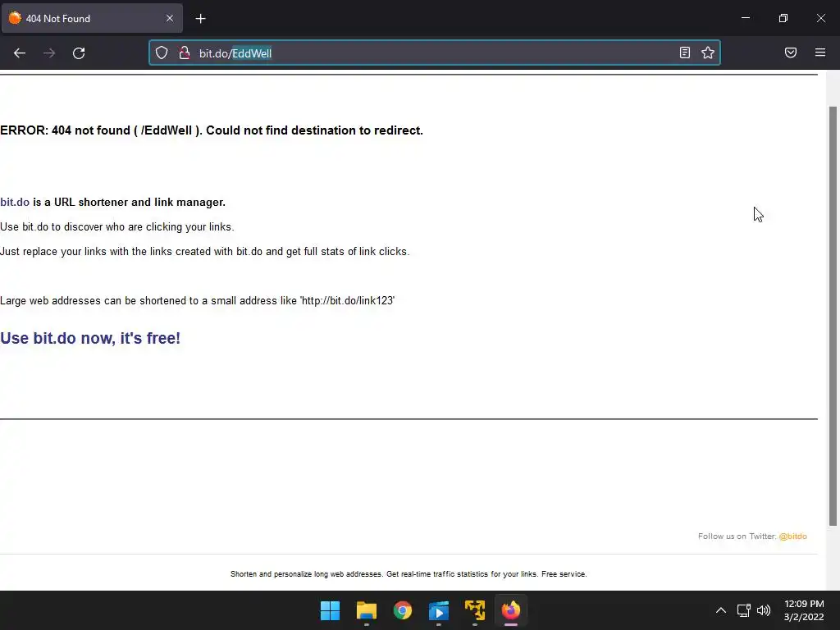Click 'Use bit.do now, it's free!' link
This screenshot has height=630, width=840.
(x=90, y=338)
